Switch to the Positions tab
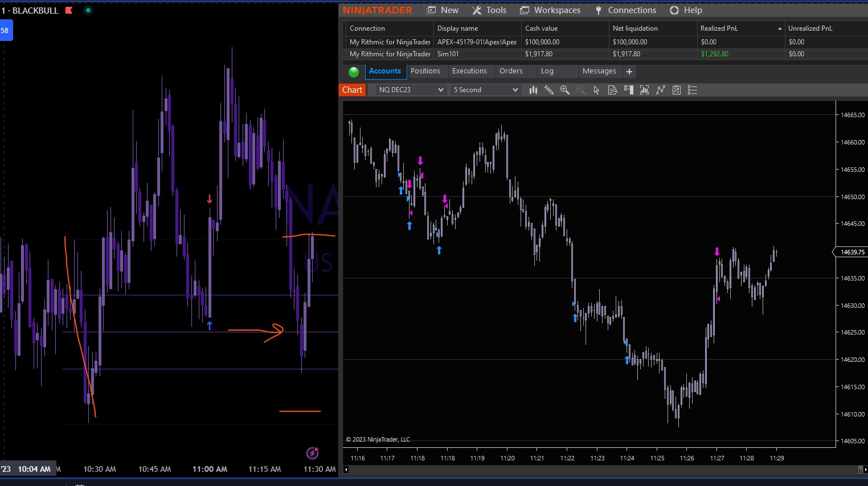Image resolution: width=868 pixels, height=486 pixels. click(425, 71)
